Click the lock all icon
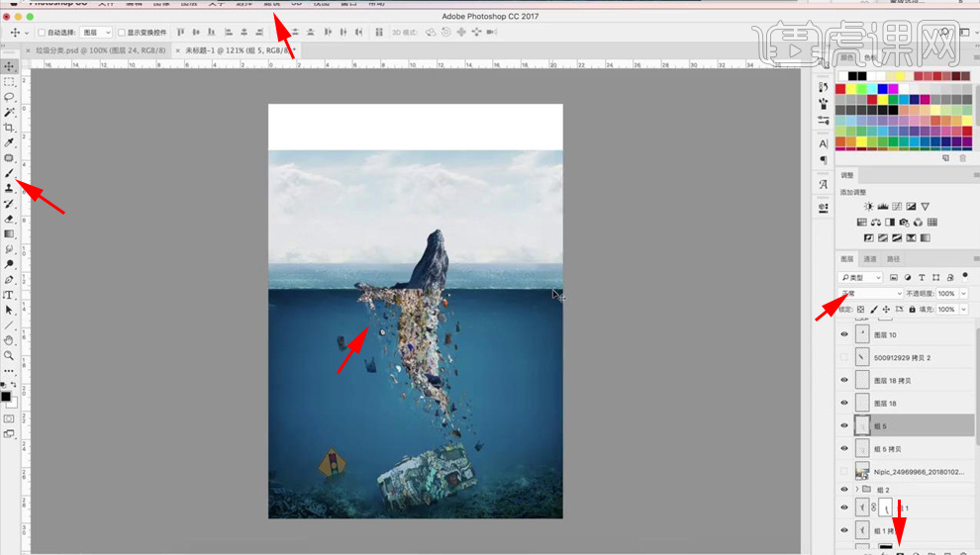Screen dimensions: 980x555 point(913,310)
